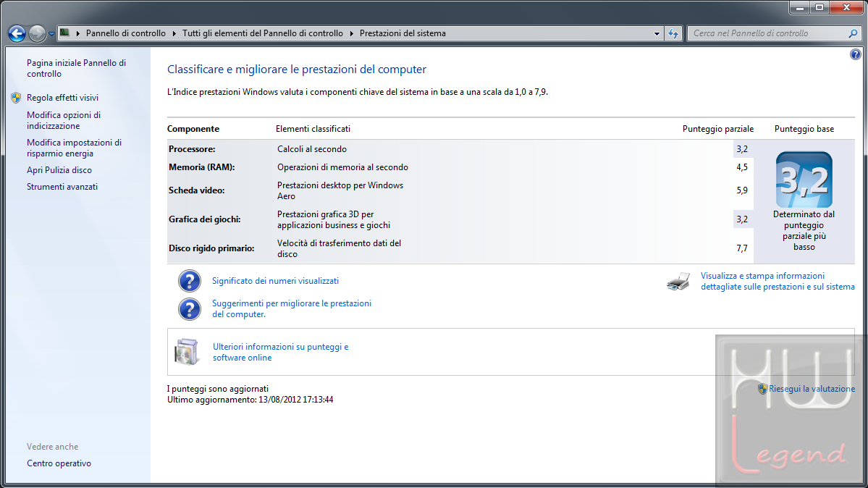Minimize the window

pyautogui.click(x=799, y=7)
